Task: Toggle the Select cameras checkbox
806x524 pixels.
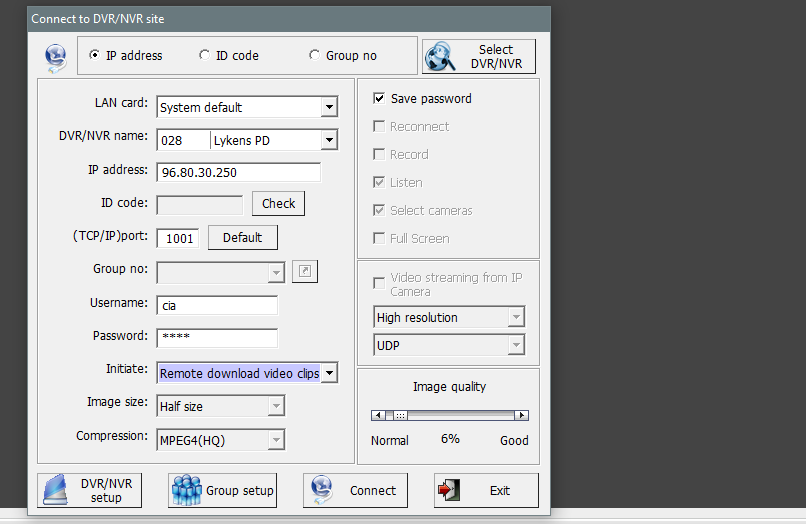Action: click(x=379, y=210)
